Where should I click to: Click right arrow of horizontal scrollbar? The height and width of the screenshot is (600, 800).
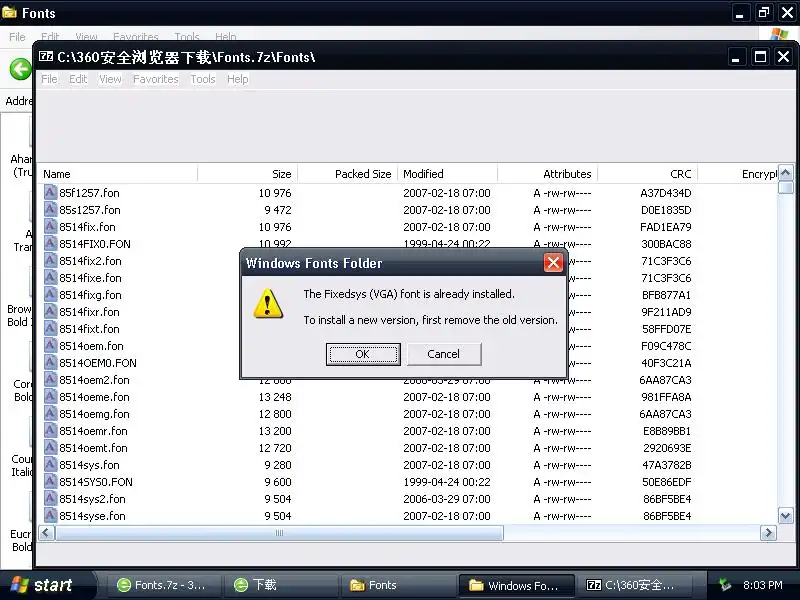coord(768,533)
